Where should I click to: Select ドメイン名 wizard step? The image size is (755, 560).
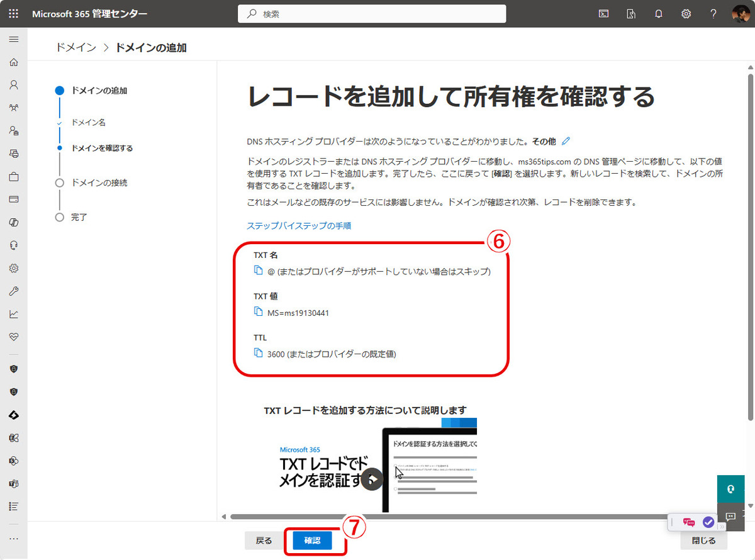point(88,122)
